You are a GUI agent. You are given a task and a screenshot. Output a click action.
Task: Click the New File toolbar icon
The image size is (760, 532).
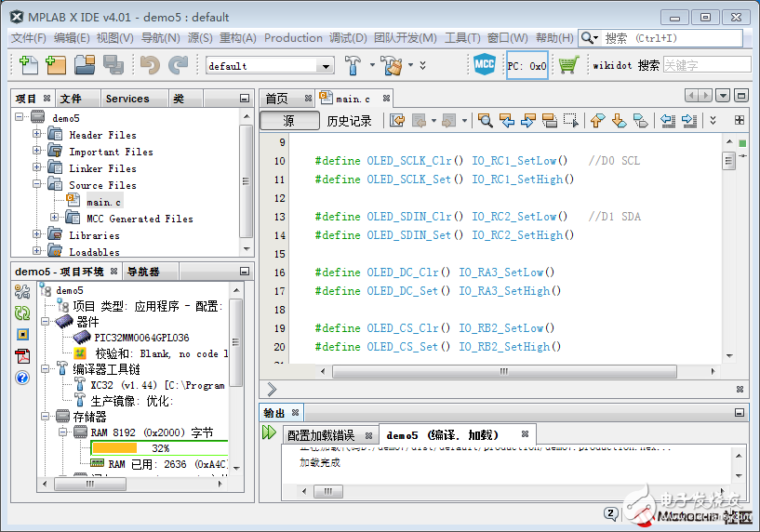pos(29,65)
